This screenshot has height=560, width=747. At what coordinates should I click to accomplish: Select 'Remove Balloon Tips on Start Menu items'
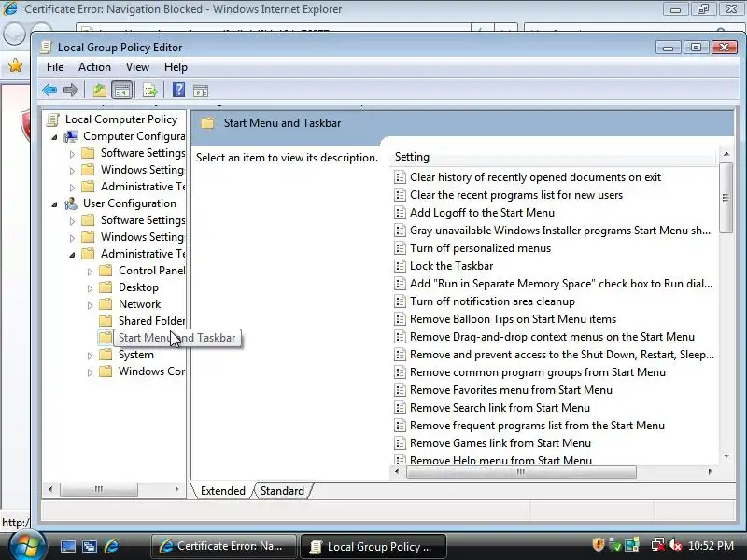tap(513, 319)
